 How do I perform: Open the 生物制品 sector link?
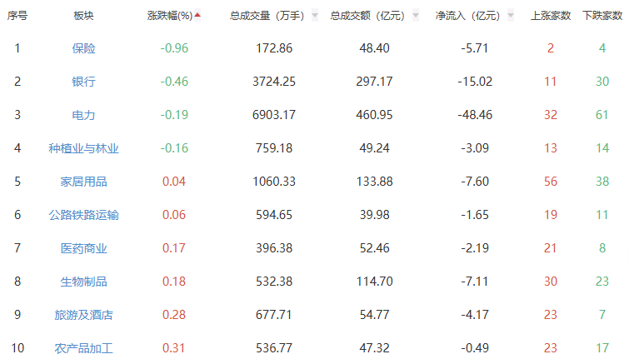83,282
